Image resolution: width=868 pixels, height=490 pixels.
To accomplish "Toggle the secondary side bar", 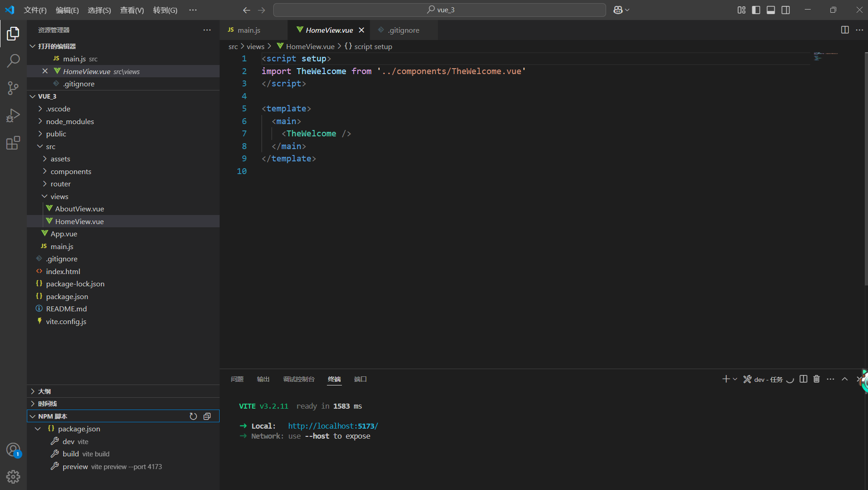I will [786, 10].
